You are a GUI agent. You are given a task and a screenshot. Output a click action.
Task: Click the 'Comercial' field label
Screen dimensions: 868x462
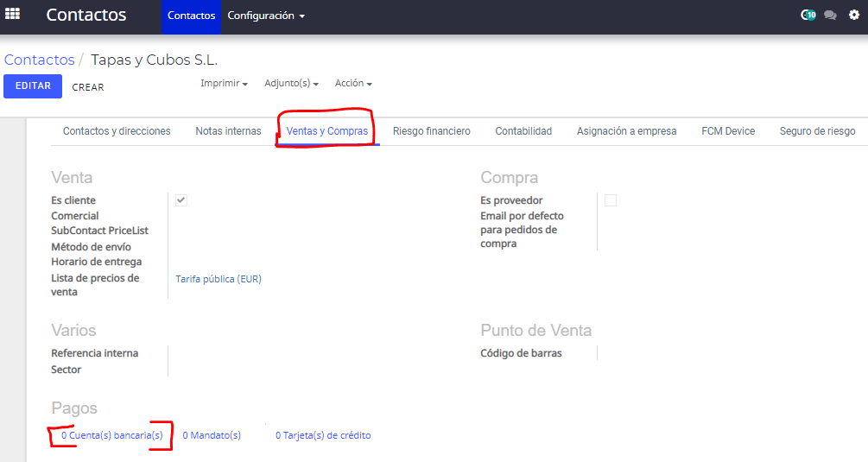point(75,216)
